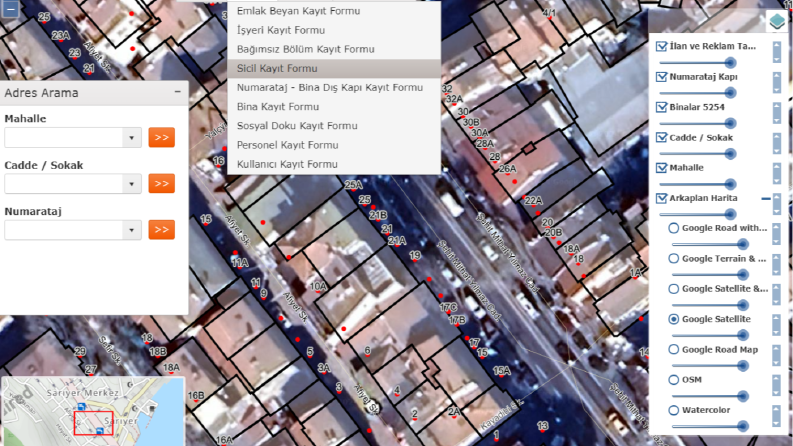This screenshot has height=446, width=793.
Task: Toggle the Numarataj Kapı layer checkbox
Action: [x=661, y=77]
